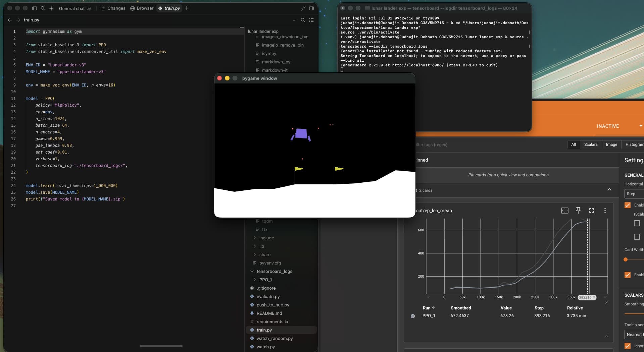The image size is (644, 352).
Task: Filter TensorBoard cards by Scalars
Action: tap(591, 144)
